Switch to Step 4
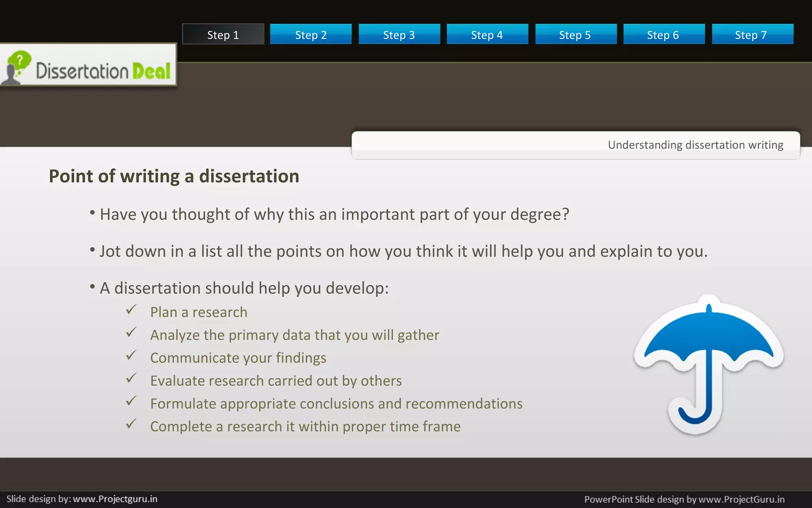 click(487, 35)
